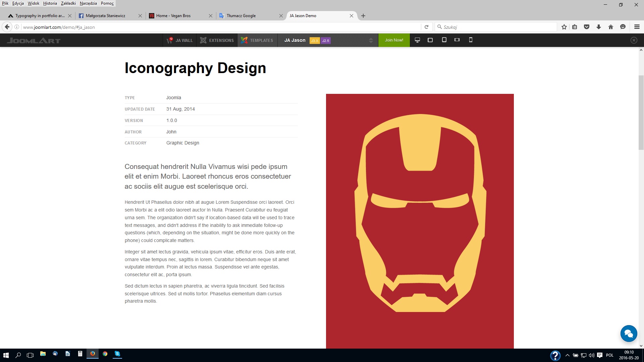This screenshot has height=362, width=644.
Task: Switch to landscape tablet preview
Action: (430, 40)
